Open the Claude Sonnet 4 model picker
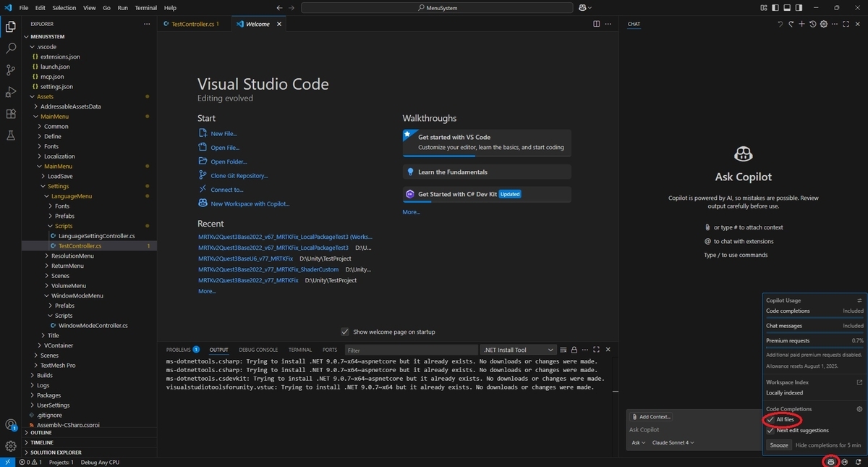868x467 pixels. 673,442
